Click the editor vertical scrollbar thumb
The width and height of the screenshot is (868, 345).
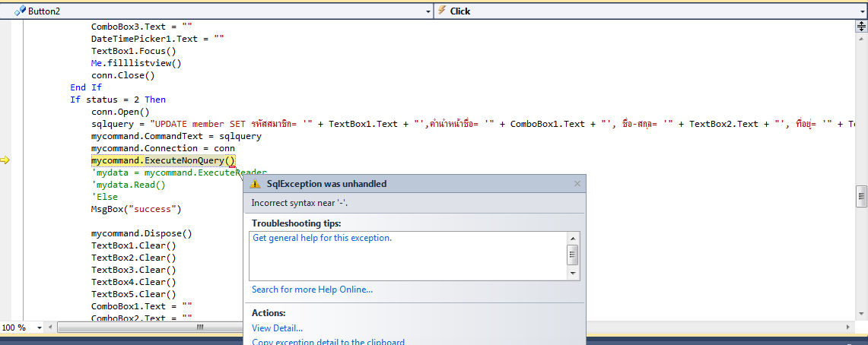pos(861,196)
